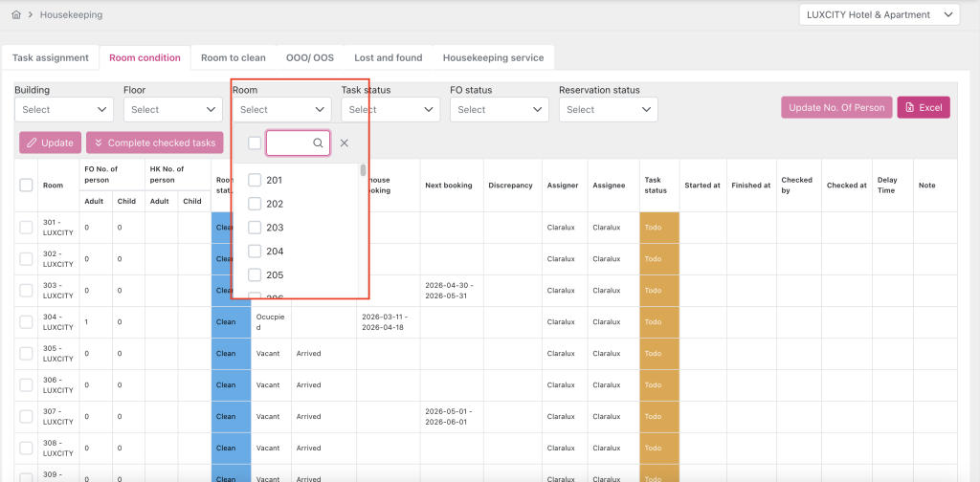
Task: Toggle select-all checkbox in room dropdown
Action: (x=255, y=143)
